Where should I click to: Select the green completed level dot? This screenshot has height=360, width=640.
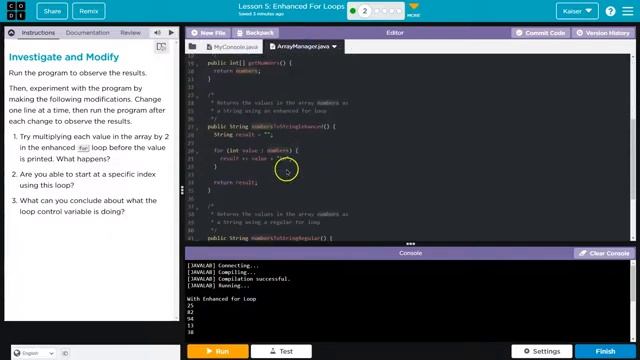pyautogui.click(x=353, y=11)
